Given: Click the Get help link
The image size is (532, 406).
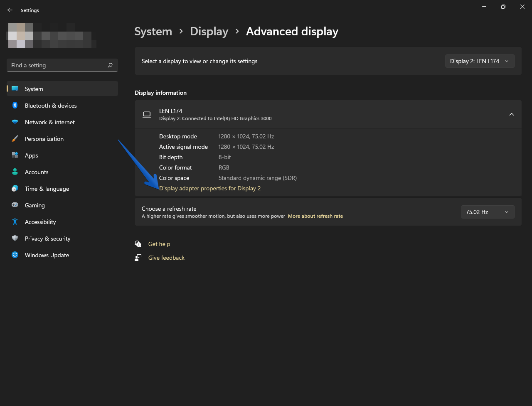Looking at the screenshot, I should pos(159,244).
